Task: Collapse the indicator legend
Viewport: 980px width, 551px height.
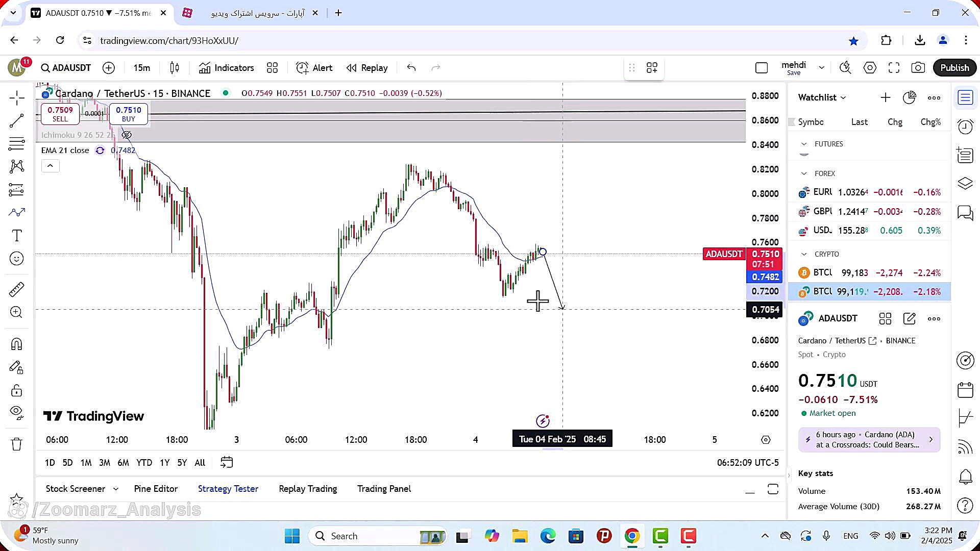Action: coord(50,165)
